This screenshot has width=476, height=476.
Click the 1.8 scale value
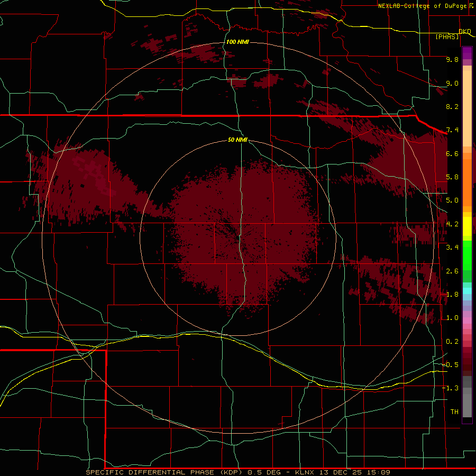tap(452, 295)
